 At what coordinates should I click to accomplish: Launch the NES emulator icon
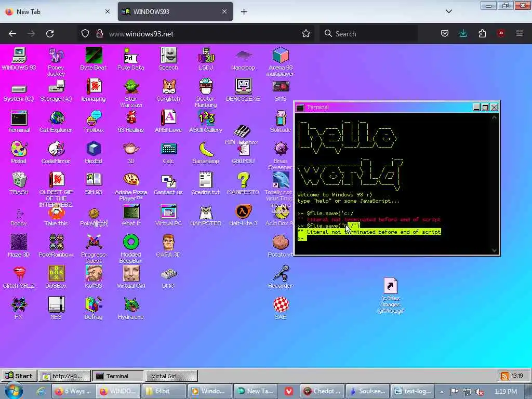(56, 308)
